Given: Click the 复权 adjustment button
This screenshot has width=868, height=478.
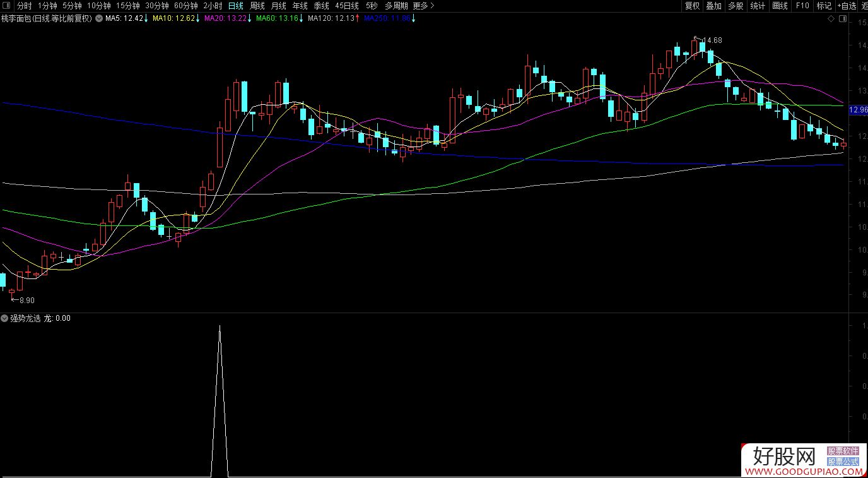Looking at the screenshot, I should [x=692, y=6].
